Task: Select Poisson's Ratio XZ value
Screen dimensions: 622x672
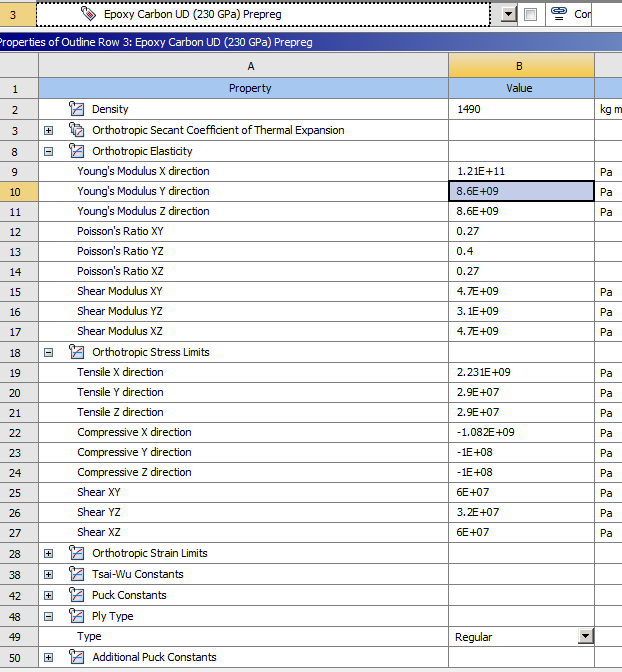Action: click(521, 271)
